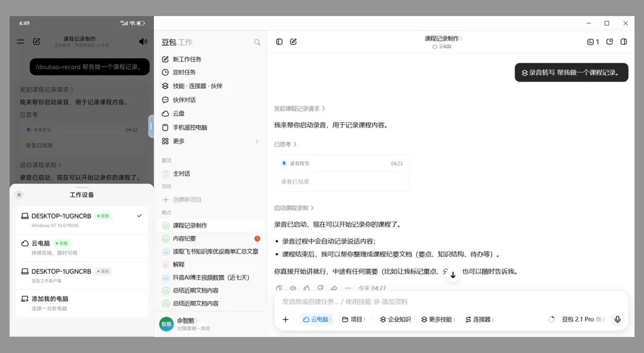The width and height of the screenshot is (644, 353).
Task: Open the 项目 dropdown in the input bar
Action: pos(353,319)
